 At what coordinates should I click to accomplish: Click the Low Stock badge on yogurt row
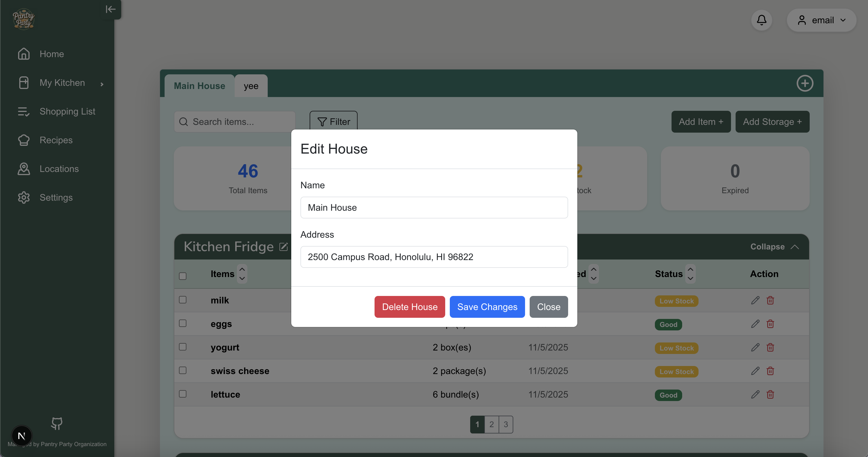(x=676, y=348)
